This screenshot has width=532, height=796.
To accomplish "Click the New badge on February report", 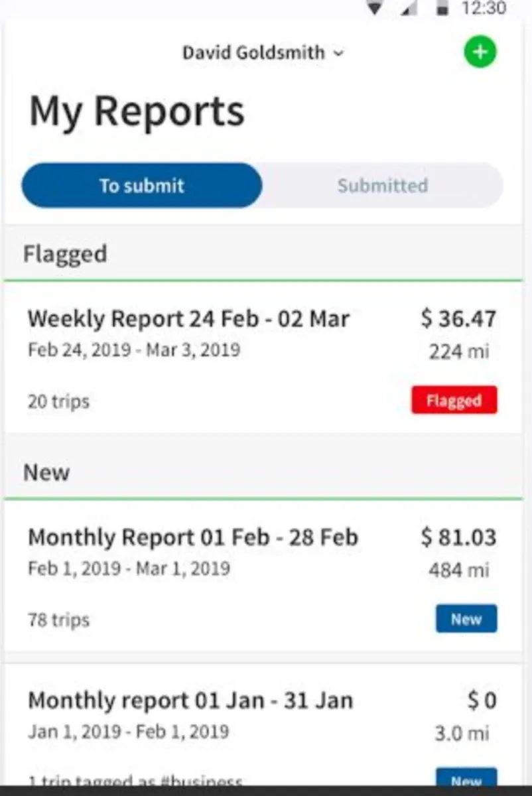I will coord(466,619).
